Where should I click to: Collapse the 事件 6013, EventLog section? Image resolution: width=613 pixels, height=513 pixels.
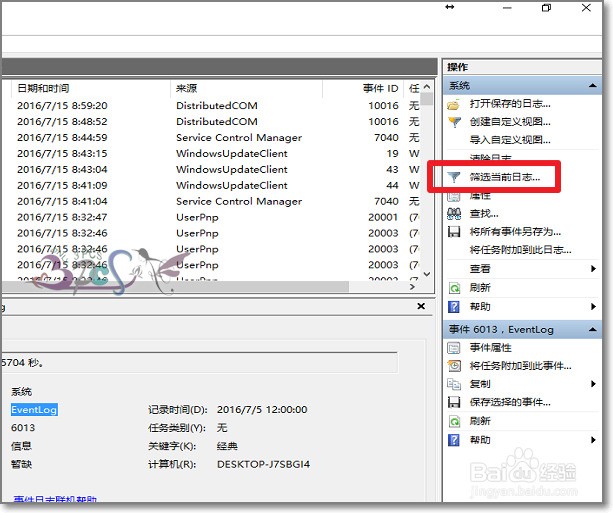click(593, 330)
